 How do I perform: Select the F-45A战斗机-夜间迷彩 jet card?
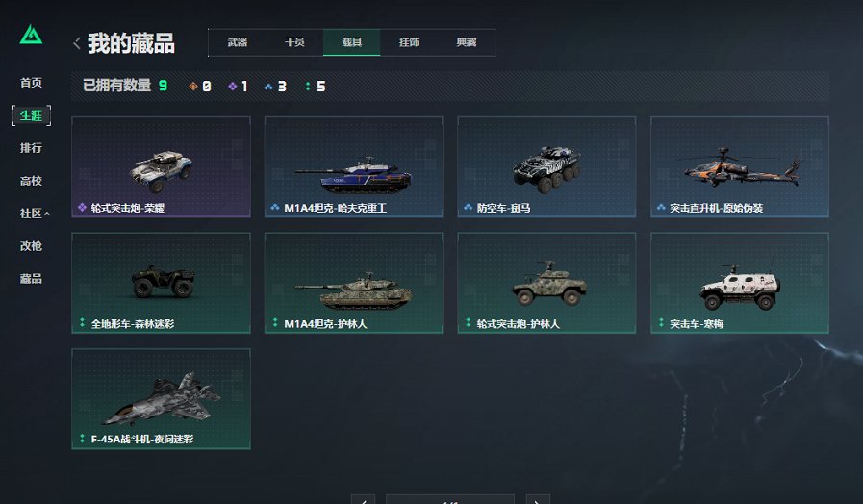click(161, 399)
